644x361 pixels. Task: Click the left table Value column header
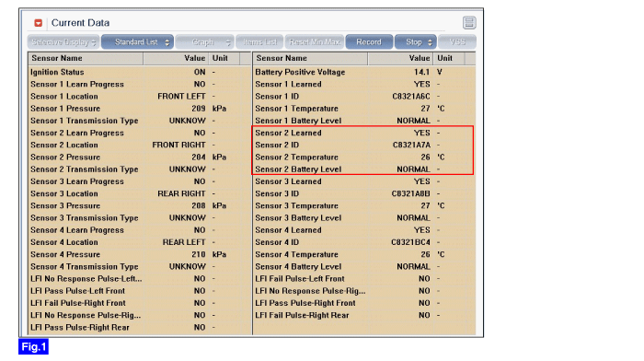(176, 58)
